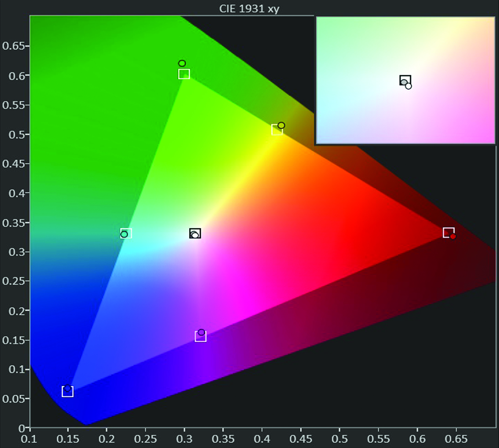Select the gray circle in the inset view

pos(404,82)
